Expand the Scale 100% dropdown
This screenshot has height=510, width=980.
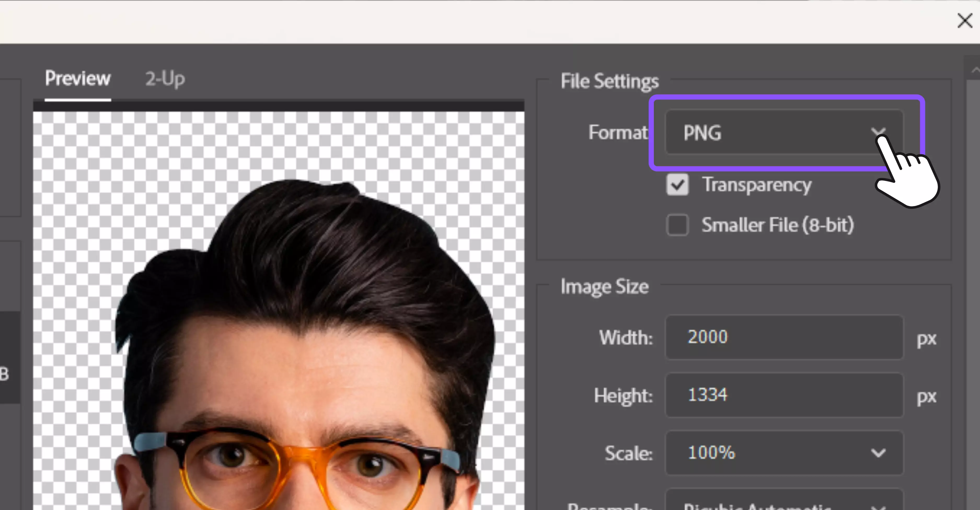[784, 453]
